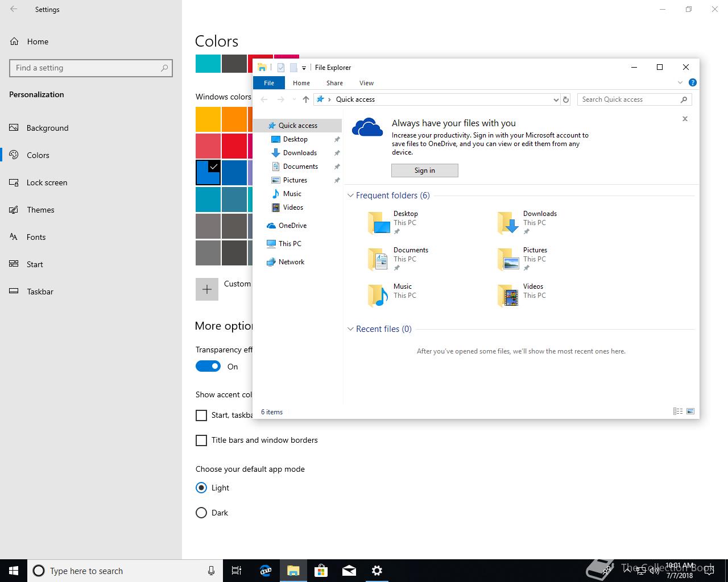728x582 pixels.
Task: Click the Forward arrow in File Explorer
Action: [280, 99]
